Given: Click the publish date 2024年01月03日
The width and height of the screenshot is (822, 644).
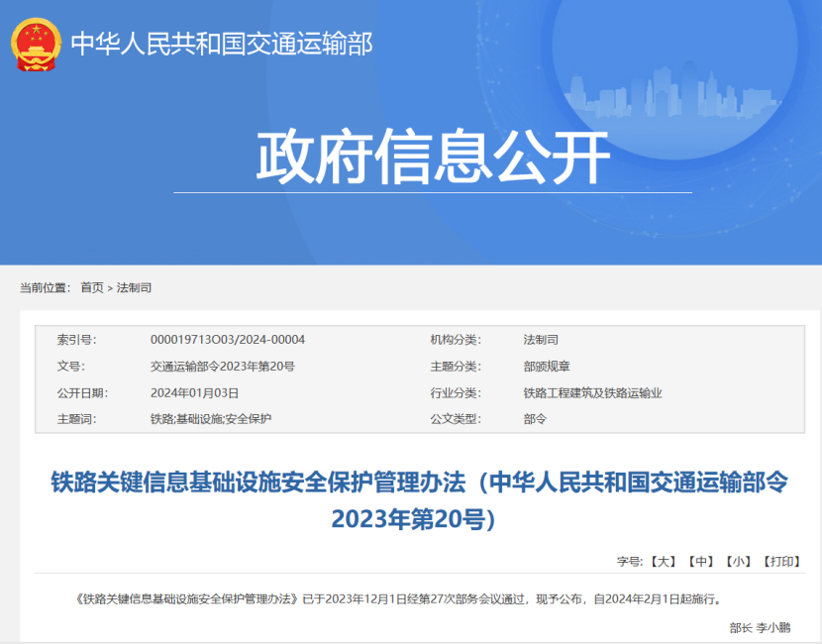Looking at the screenshot, I should point(195,393).
